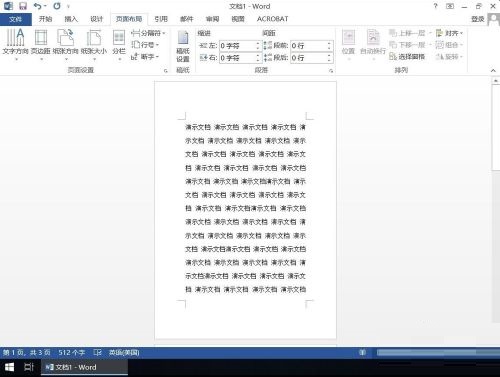Open the Align (对齐) dropdown

(x=449, y=33)
